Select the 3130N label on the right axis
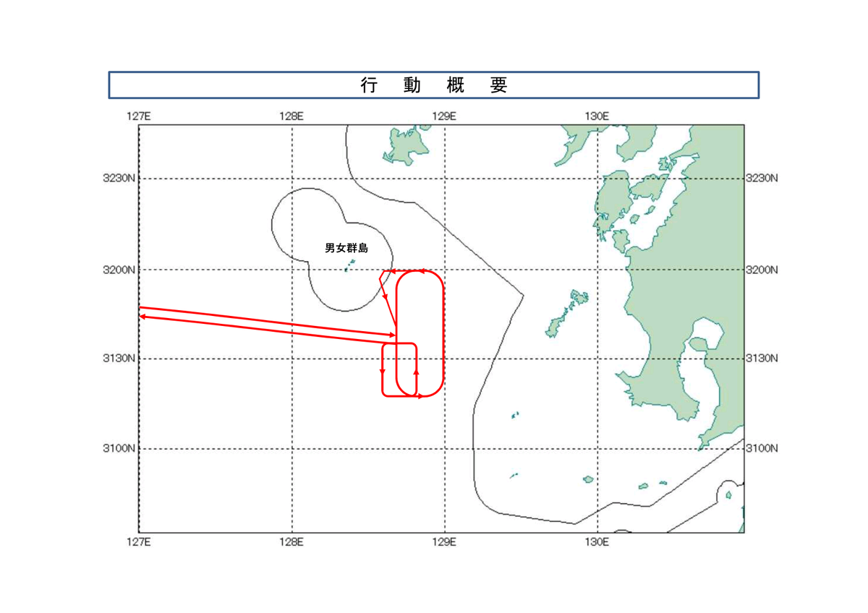The height and width of the screenshot is (613, 868). (x=762, y=359)
